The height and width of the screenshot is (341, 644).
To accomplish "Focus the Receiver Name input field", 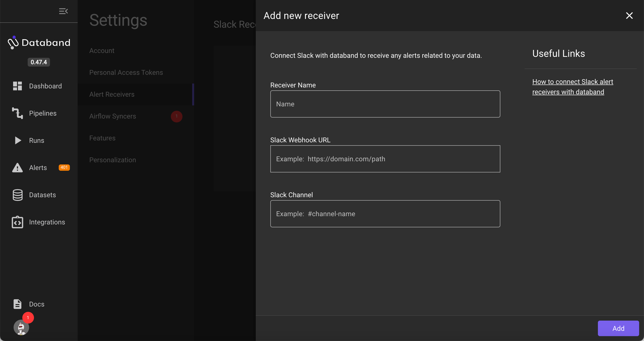I will pos(385,104).
